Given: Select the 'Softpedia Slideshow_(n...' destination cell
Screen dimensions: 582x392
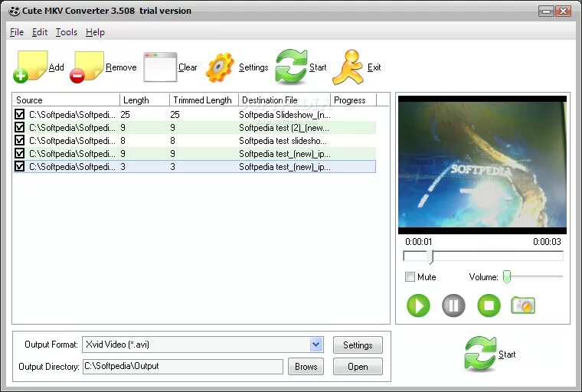Looking at the screenshot, I should click(x=284, y=115).
